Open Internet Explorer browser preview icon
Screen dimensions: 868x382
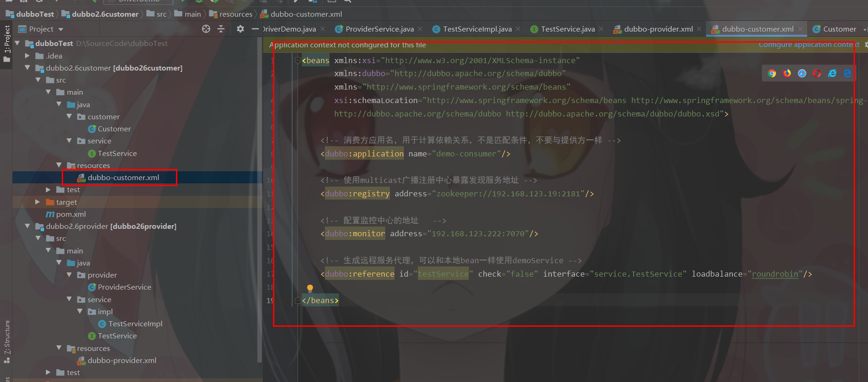[832, 73]
